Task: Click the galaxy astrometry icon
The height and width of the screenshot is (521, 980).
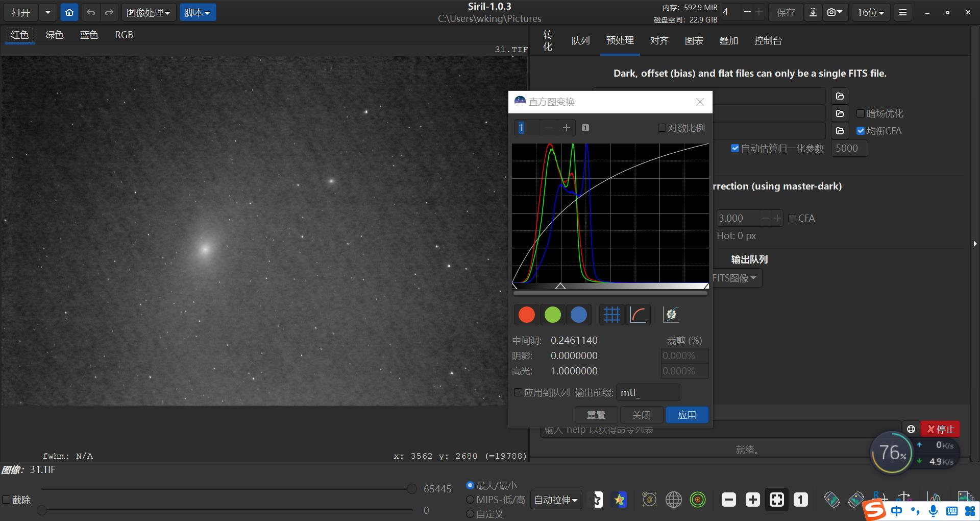Action: [x=649, y=500]
